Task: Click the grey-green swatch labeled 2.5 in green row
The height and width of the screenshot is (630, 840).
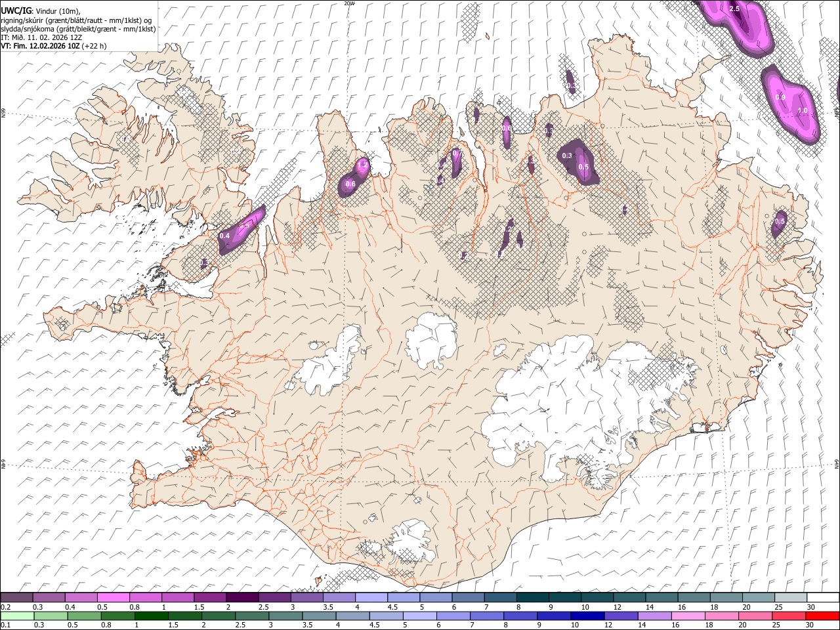Action: click(x=251, y=616)
